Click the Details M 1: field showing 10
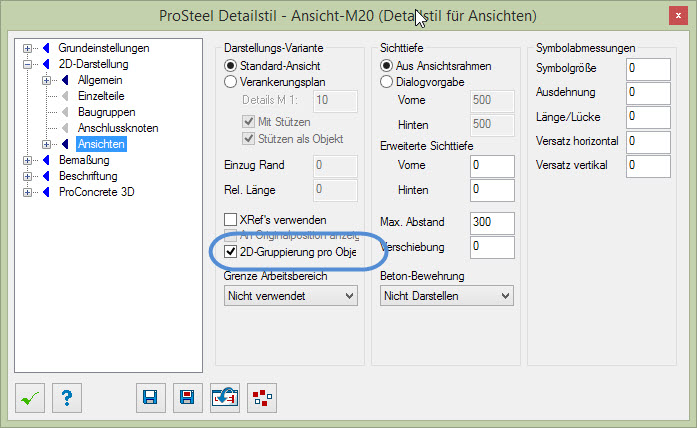Screen dimensions: 697x428 coord(335,101)
